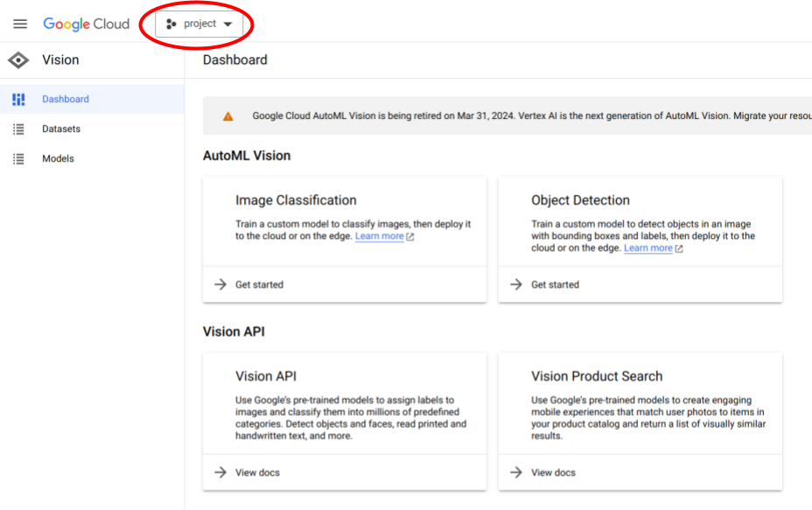The height and width of the screenshot is (510, 812).
Task: Click the Image Classification Get started arrow
Action: tap(220, 284)
